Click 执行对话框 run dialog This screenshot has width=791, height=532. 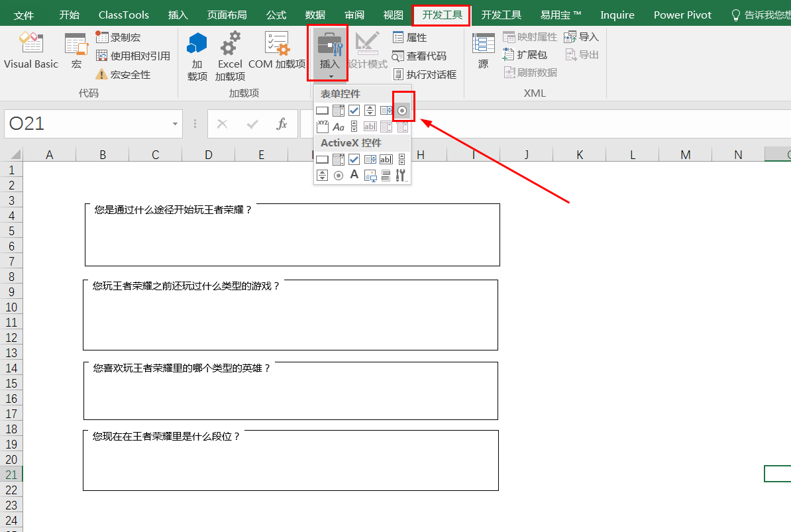(424, 75)
